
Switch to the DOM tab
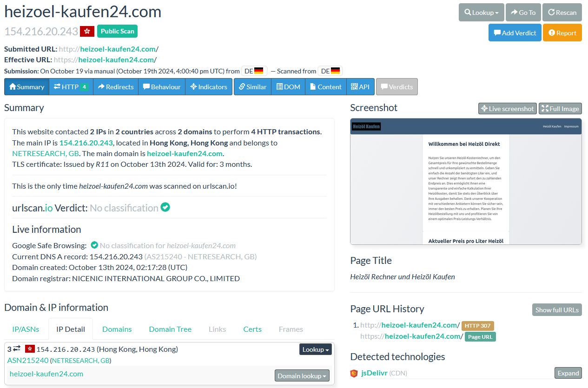tap(288, 86)
